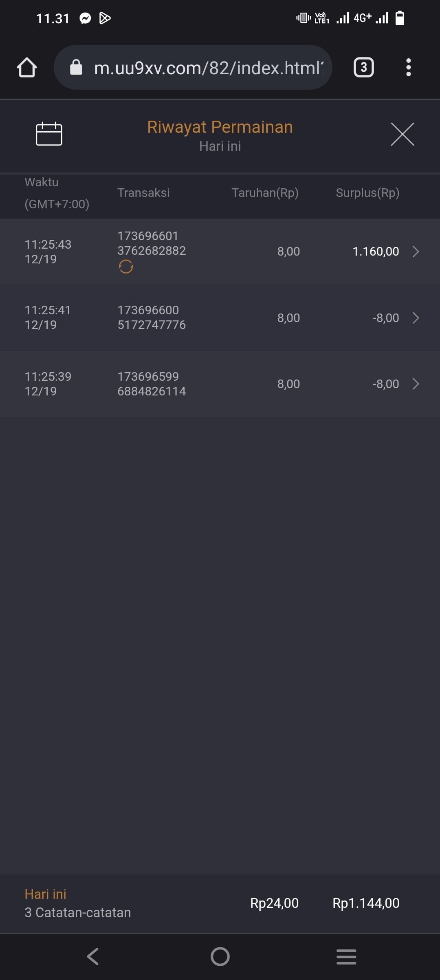This screenshot has width=440, height=980.
Task: Open the Android recent apps button
Action: coord(346,956)
